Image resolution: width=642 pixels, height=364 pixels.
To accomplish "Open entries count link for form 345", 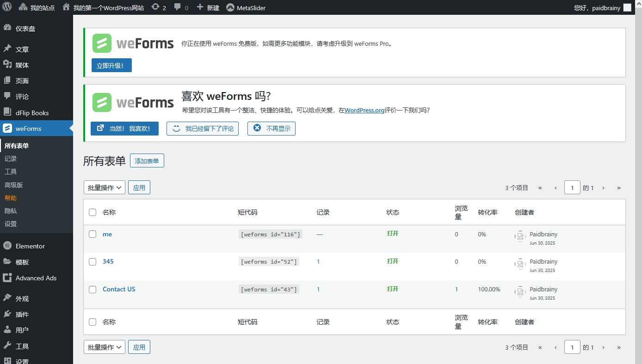I will pyautogui.click(x=318, y=261).
